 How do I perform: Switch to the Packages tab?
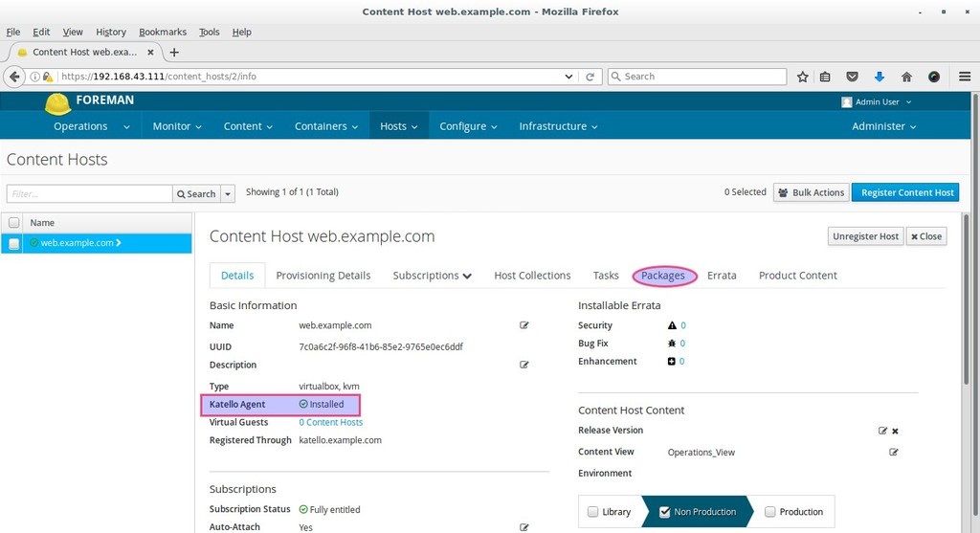click(663, 276)
